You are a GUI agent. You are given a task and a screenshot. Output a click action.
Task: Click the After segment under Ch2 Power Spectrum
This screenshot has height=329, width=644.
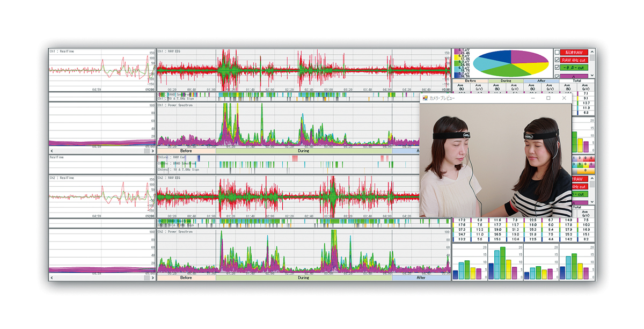coord(421,277)
